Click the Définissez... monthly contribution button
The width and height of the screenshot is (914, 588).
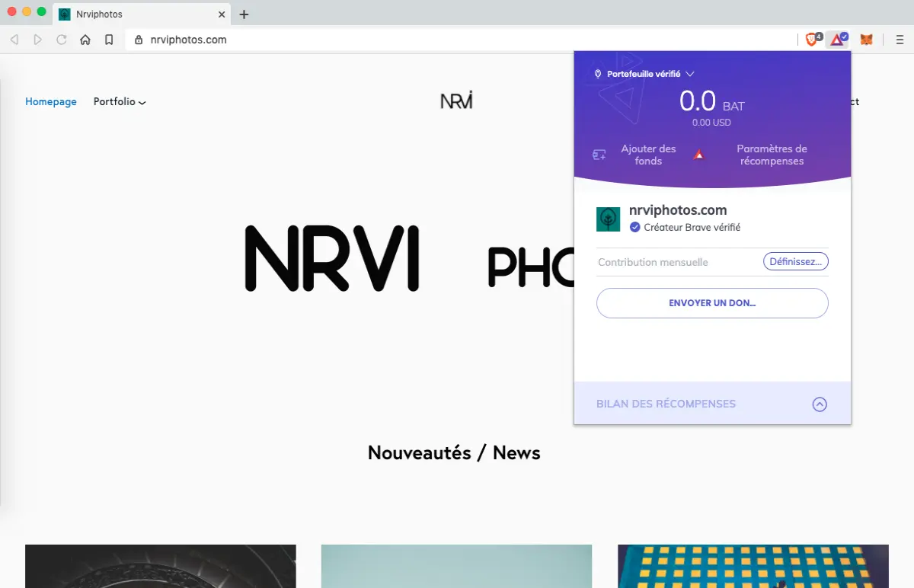(795, 261)
